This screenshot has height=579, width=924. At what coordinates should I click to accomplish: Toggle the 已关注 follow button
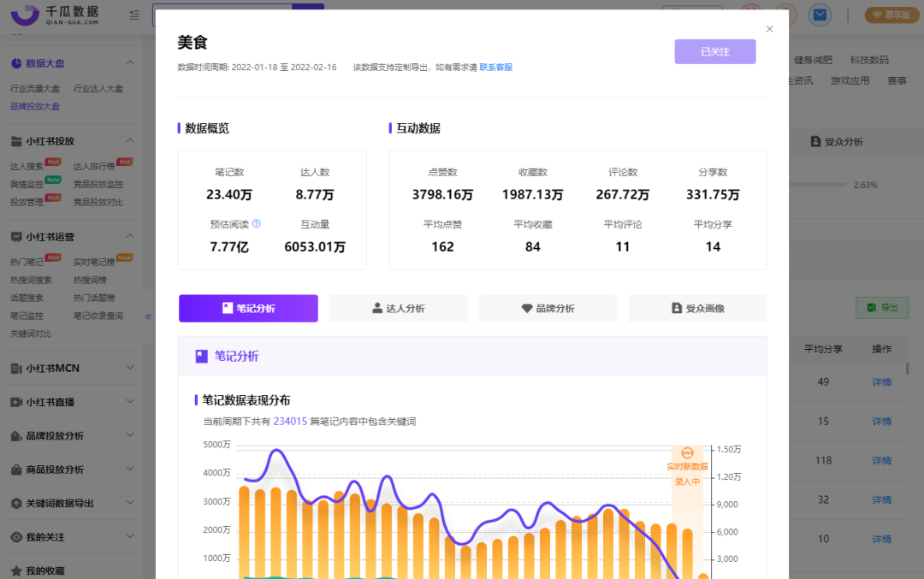(x=714, y=52)
